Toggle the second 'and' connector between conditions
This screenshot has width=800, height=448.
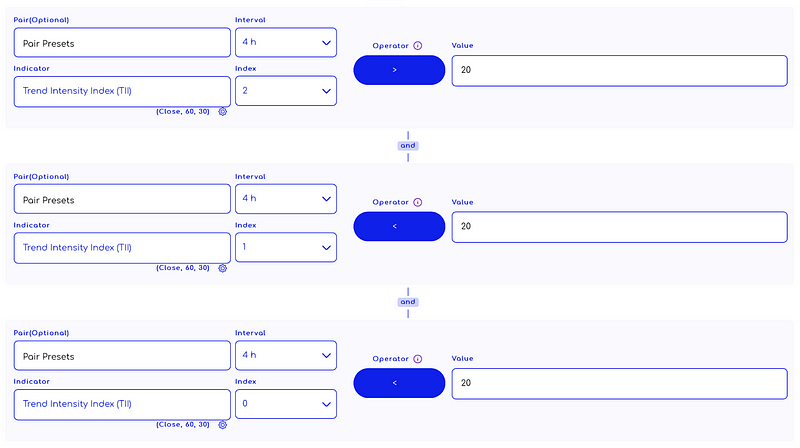[408, 302]
